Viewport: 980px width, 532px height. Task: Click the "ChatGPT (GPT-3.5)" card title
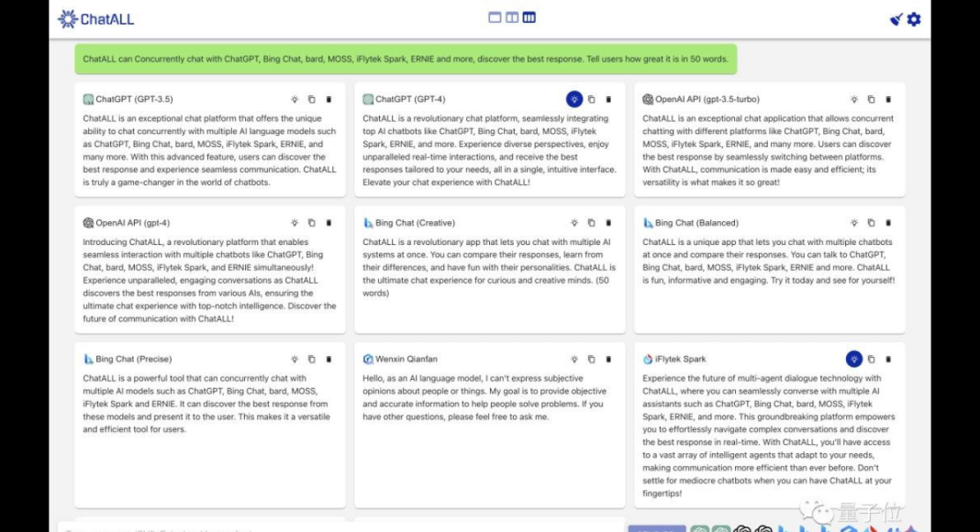click(x=134, y=99)
